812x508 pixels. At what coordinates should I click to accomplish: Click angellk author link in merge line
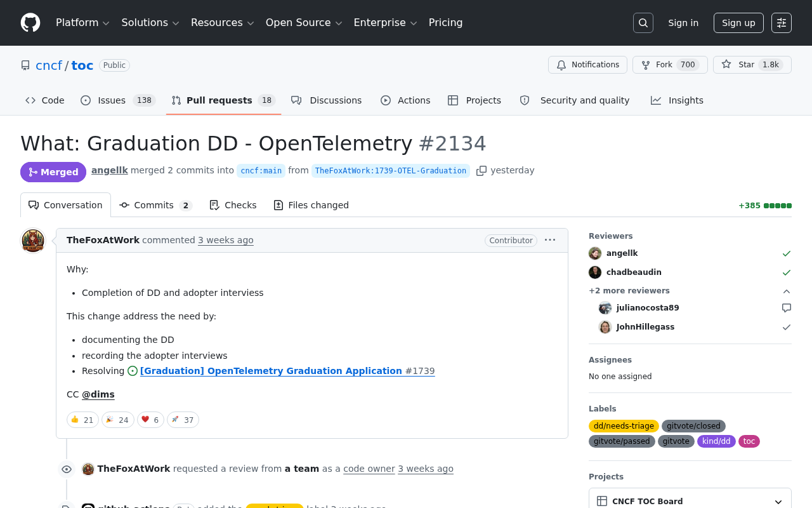(x=110, y=170)
